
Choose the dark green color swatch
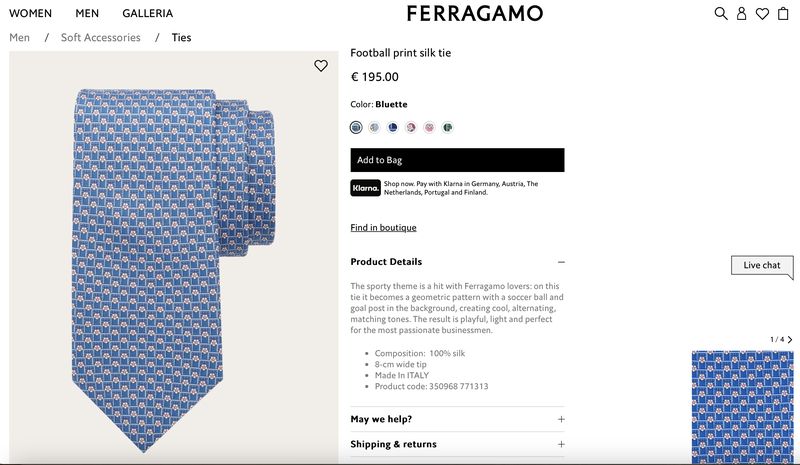(448, 127)
